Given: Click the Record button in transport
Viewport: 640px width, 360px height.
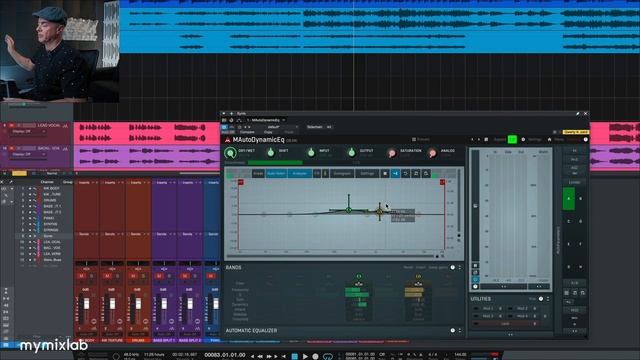Looking at the screenshot, I should point(315,356).
